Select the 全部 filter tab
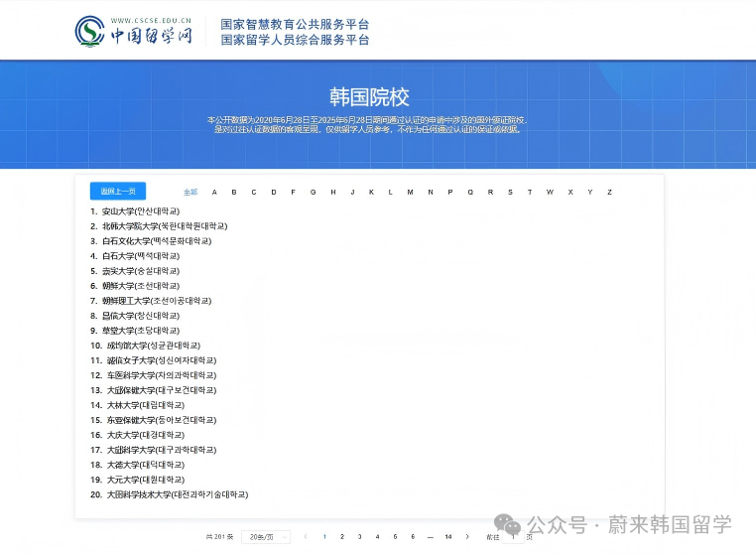The height and width of the screenshot is (555, 756). [x=190, y=192]
